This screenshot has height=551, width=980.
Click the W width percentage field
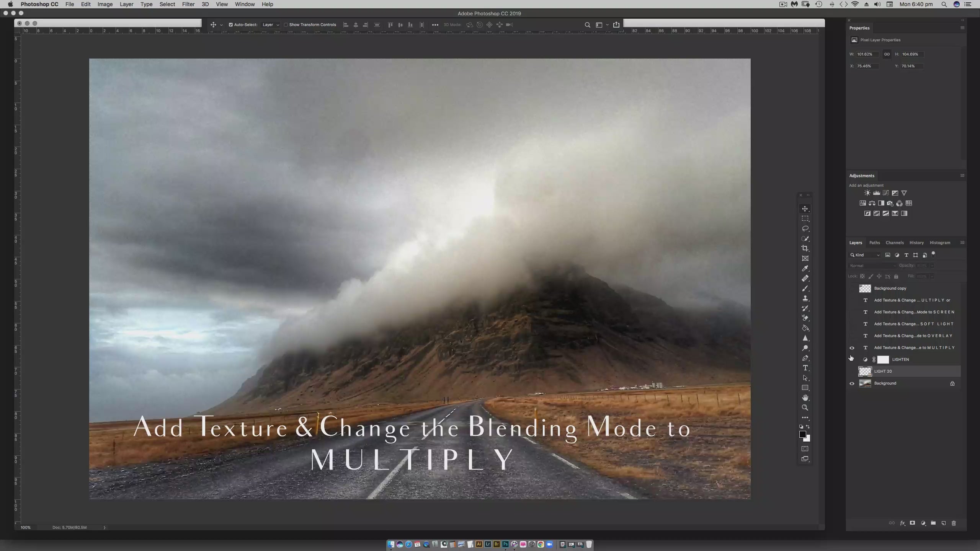(867, 54)
